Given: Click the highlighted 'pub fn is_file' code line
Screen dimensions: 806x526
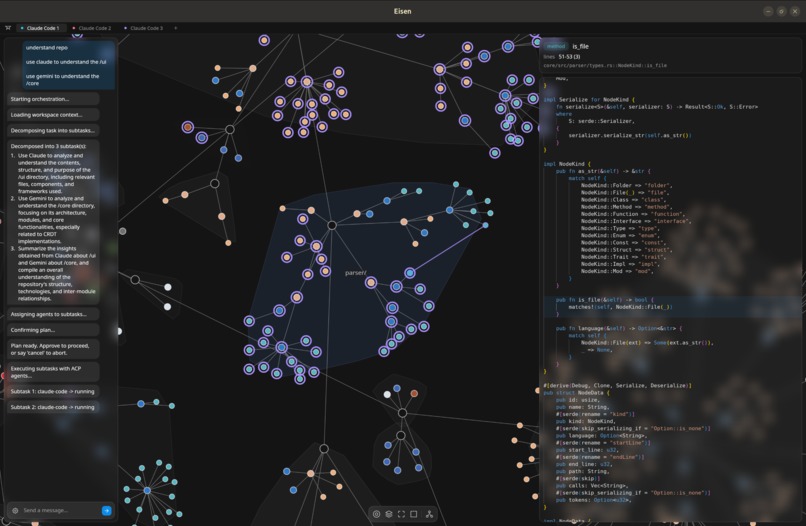Looking at the screenshot, I should [x=605, y=300].
